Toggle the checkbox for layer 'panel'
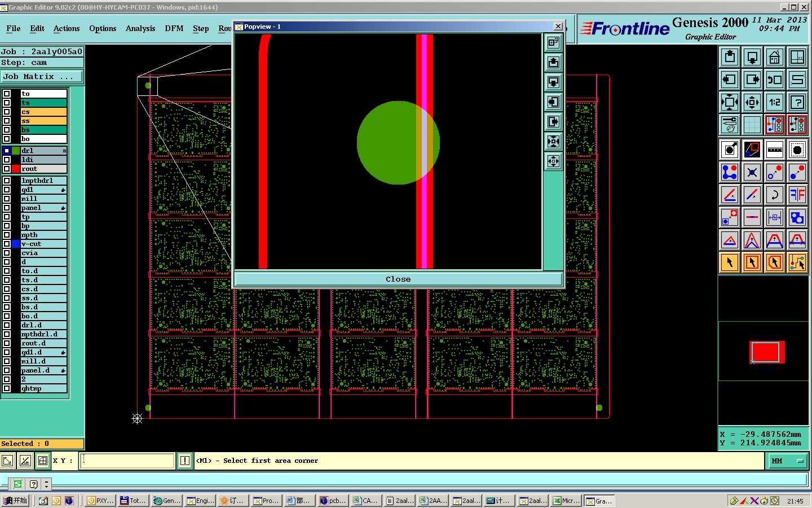 7,208
